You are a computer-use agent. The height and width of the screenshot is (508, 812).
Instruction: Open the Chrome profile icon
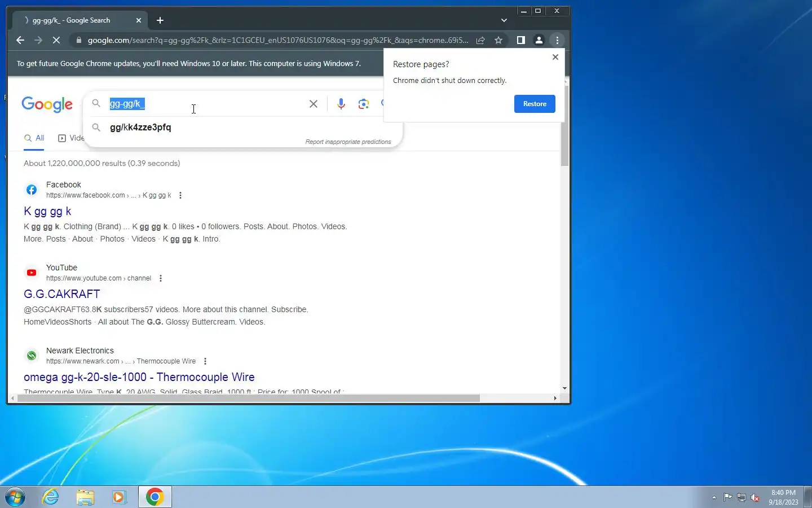539,40
